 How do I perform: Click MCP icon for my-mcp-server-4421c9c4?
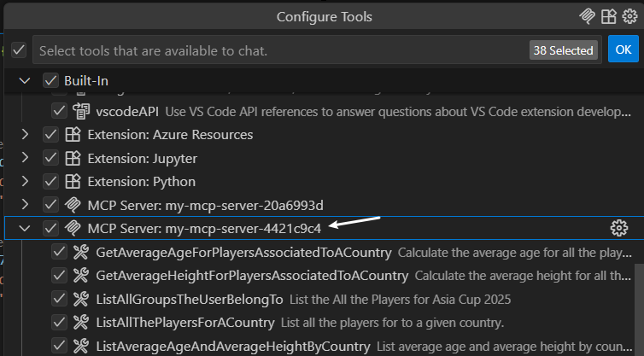(x=73, y=228)
